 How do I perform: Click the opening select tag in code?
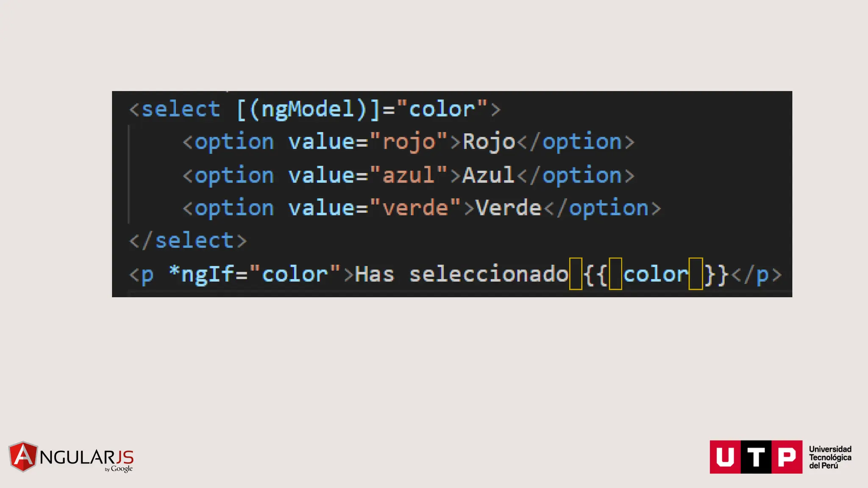tap(175, 109)
